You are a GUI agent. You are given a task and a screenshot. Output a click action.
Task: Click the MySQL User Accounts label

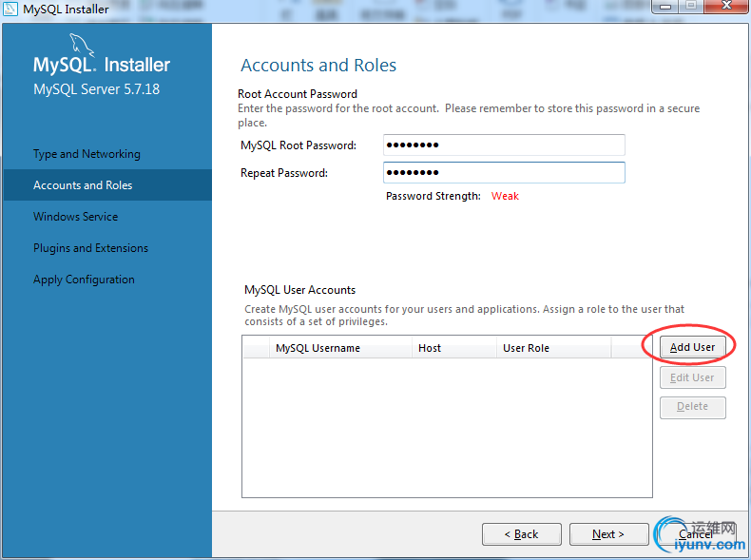299,290
